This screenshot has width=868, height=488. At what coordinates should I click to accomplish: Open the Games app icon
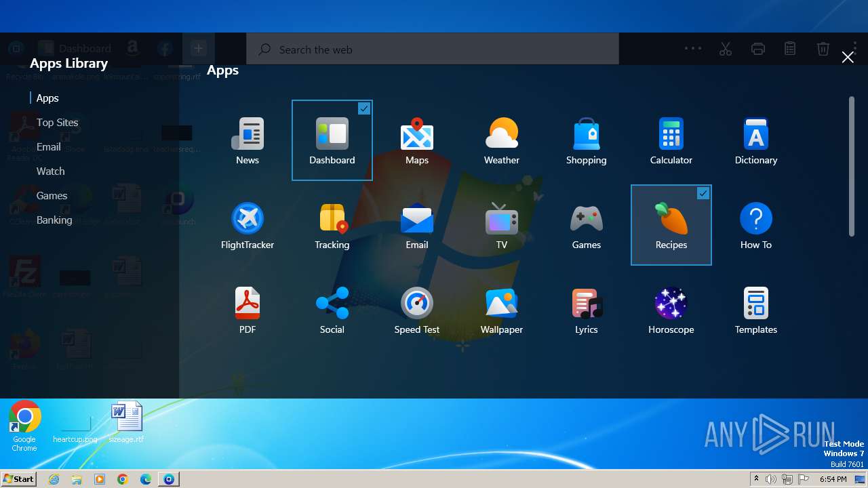587,225
